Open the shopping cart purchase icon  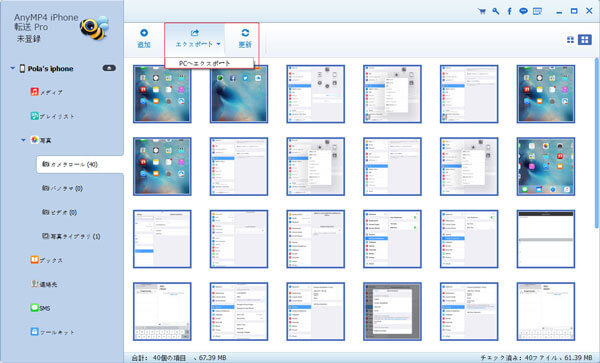click(482, 11)
